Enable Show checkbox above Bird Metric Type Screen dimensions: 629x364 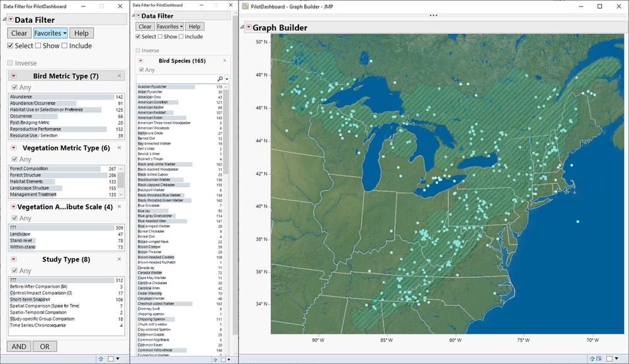(38, 46)
